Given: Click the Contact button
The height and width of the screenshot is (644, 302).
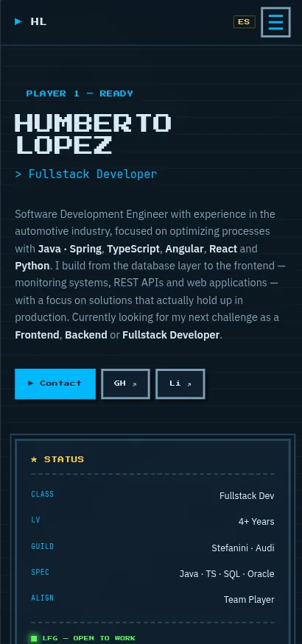Looking at the screenshot, I should pos(55,383).
